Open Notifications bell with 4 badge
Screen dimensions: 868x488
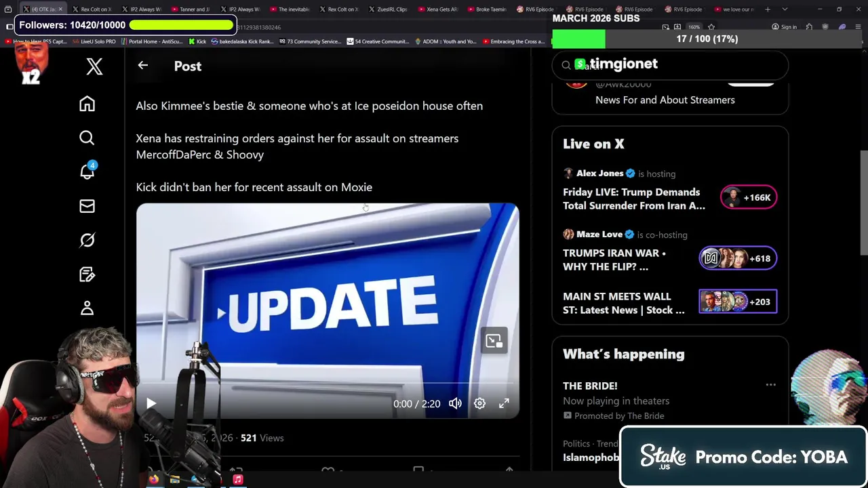(x=87, y=171)
